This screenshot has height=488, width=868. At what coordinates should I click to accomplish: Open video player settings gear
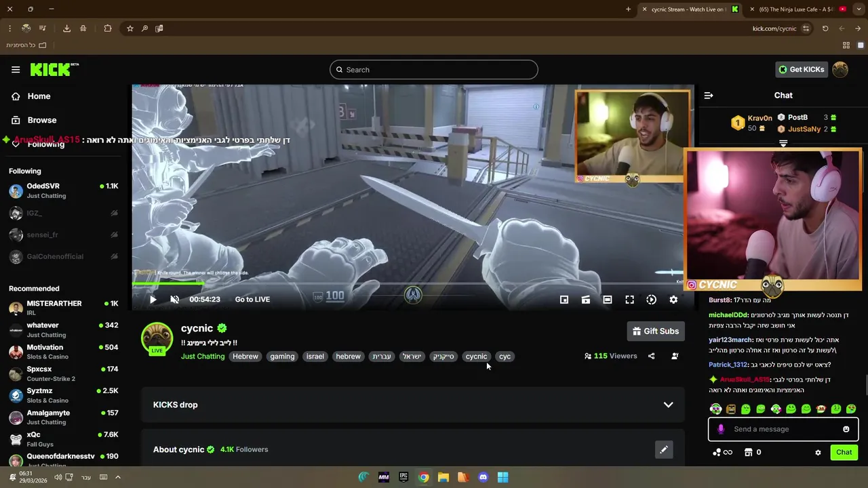673,300
